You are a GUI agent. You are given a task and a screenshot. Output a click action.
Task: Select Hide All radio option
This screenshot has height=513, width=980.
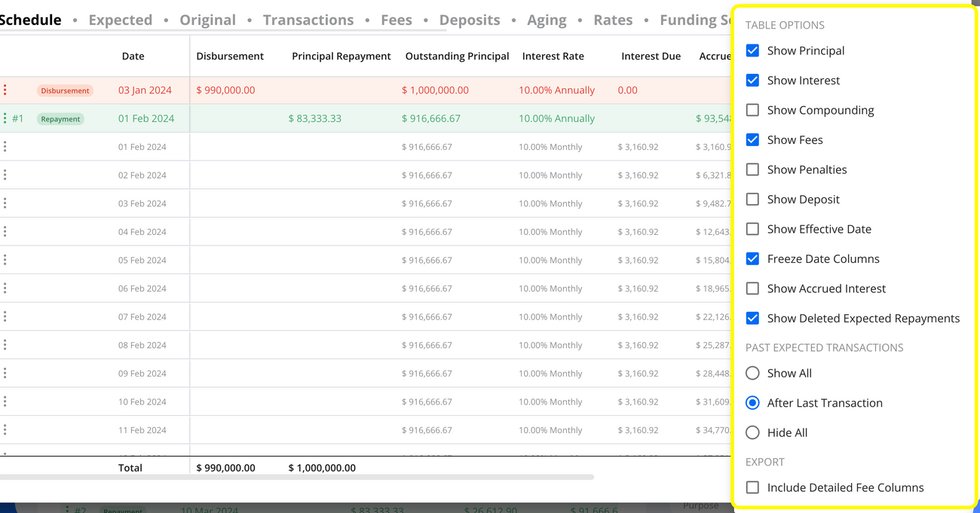click(x=752, y=432)
